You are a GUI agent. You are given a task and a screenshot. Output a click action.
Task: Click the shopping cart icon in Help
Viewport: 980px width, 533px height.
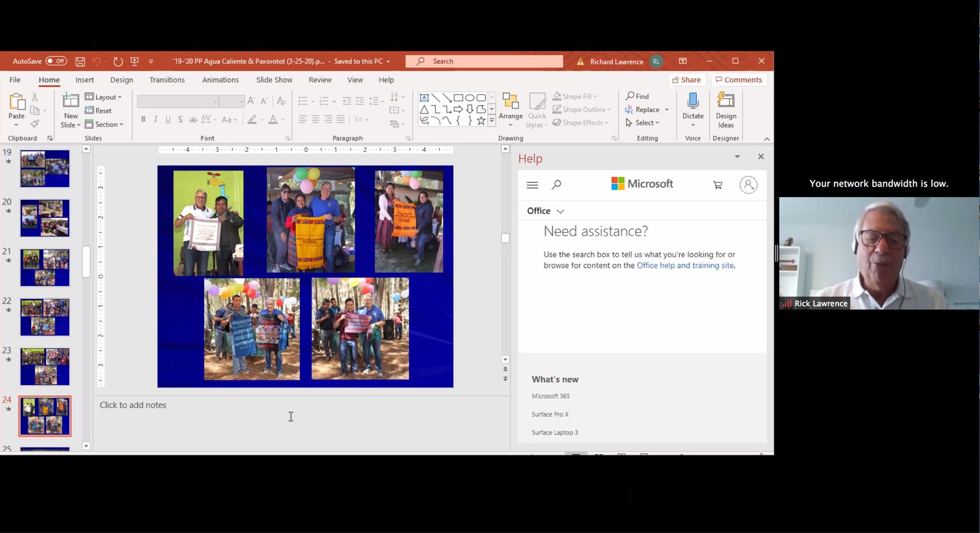coord(717,185)
